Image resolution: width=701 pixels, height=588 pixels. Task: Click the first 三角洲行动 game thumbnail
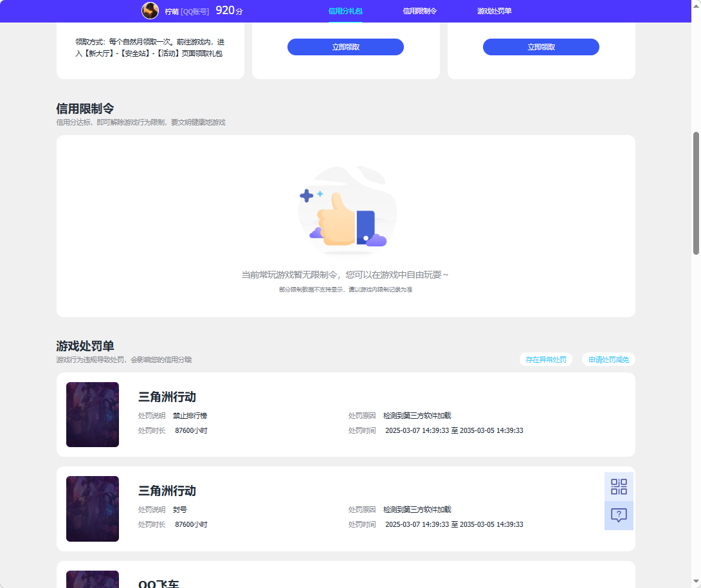click(x=93, y=414)
